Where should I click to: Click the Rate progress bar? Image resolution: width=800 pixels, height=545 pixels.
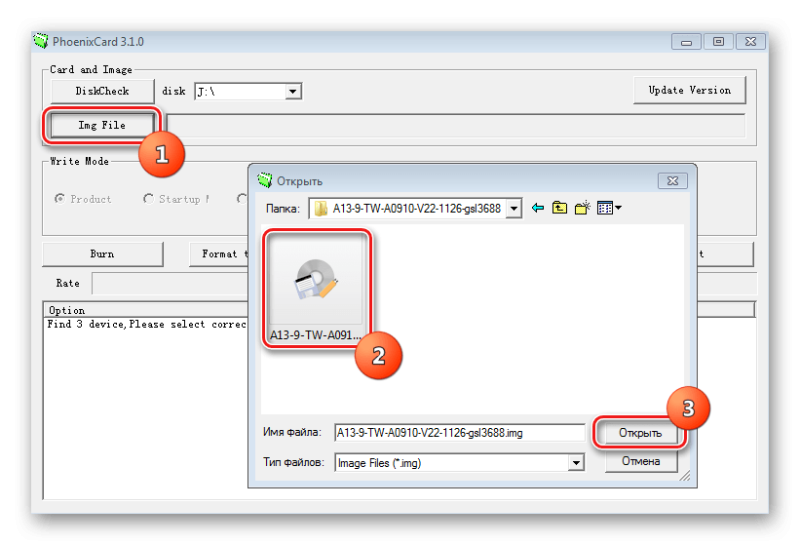(169, 283)
